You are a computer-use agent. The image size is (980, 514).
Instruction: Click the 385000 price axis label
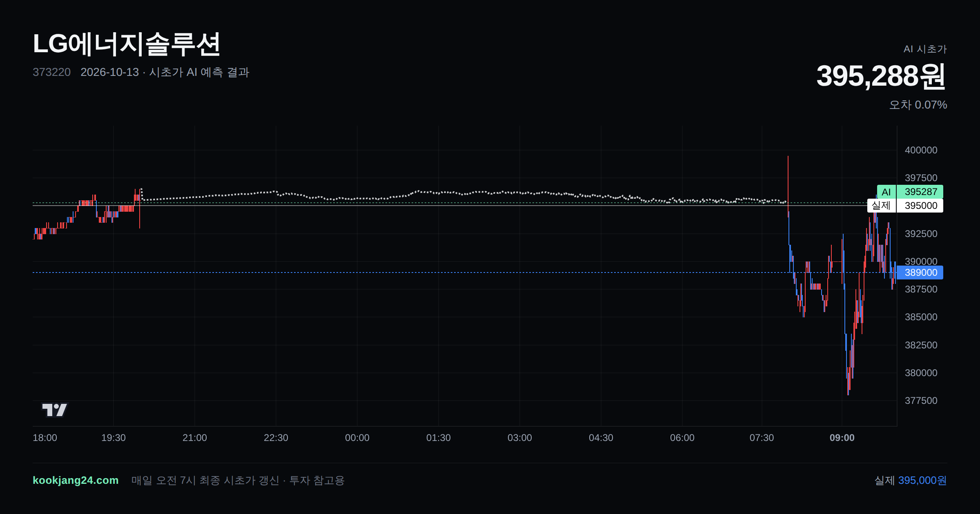pyautogui.click(x=921, y=317)
